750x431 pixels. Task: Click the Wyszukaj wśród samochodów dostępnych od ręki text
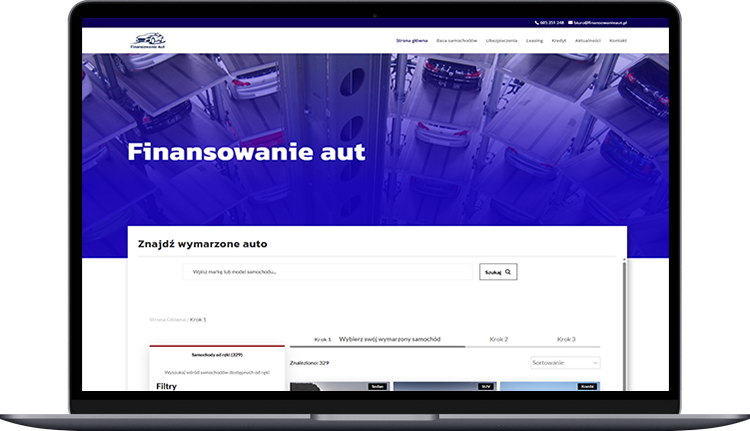[217, 372]
